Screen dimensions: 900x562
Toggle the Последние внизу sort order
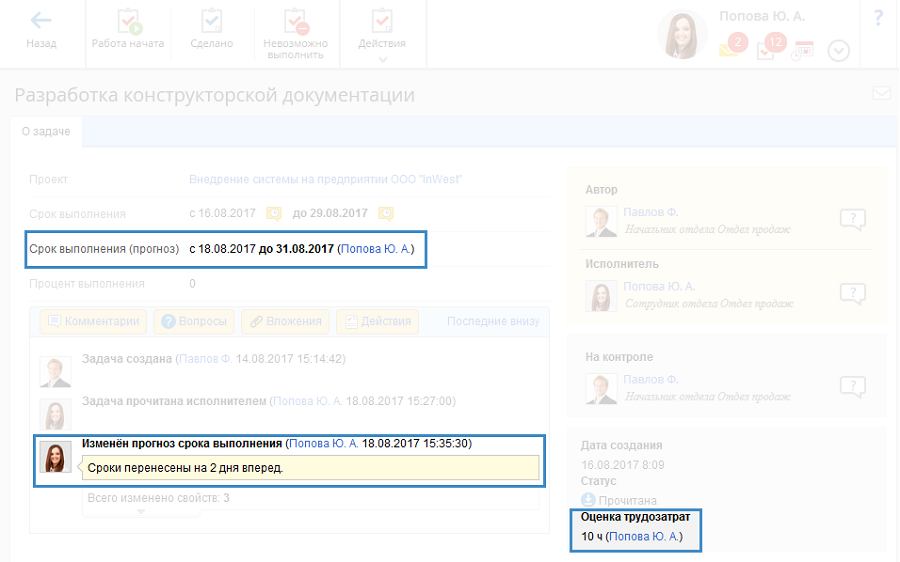pos(492,321)
